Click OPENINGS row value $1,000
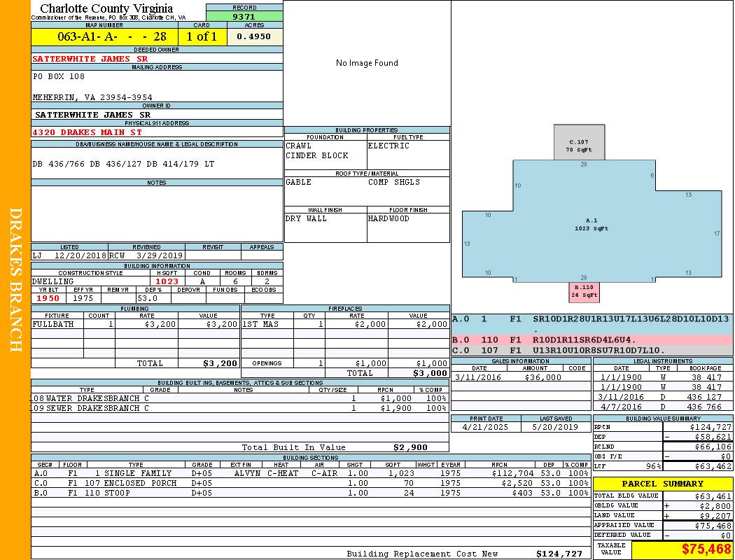This screenshot has height=560, width=735. click(432, 363)
